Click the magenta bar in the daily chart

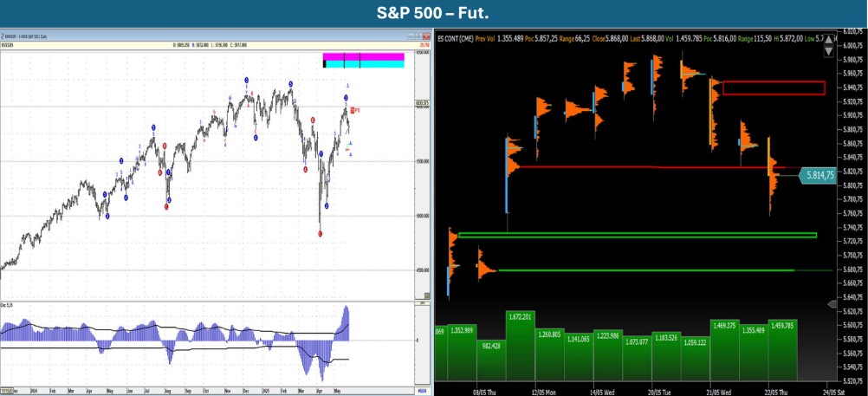(x=364, y=57)
